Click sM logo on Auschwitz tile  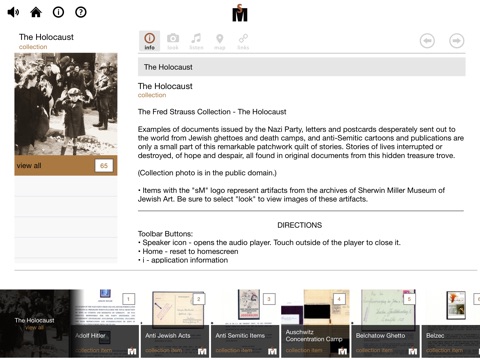[x=343, y=351]
